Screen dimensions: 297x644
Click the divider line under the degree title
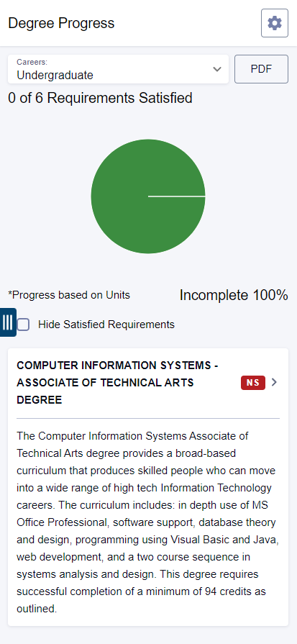(x=148, y=419)
